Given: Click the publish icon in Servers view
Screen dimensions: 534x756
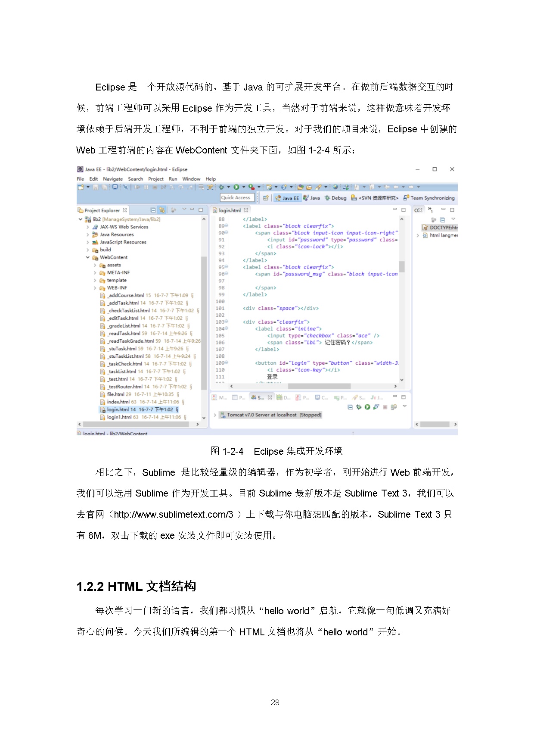Looking at the screenshot, I should tap(394, 407).
